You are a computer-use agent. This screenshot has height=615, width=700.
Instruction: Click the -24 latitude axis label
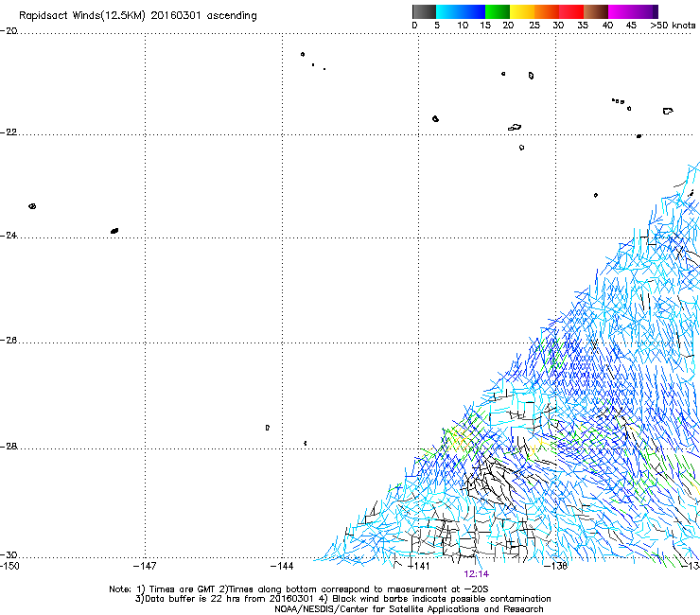9,236
